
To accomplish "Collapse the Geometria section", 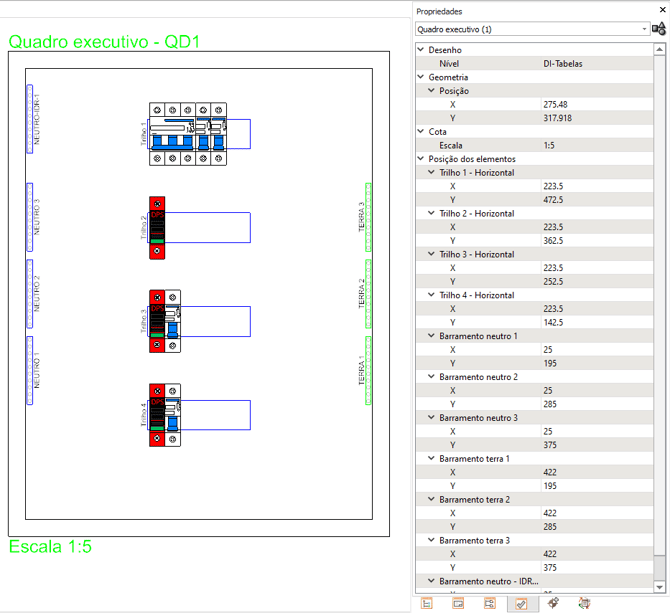I will point(421,77).
